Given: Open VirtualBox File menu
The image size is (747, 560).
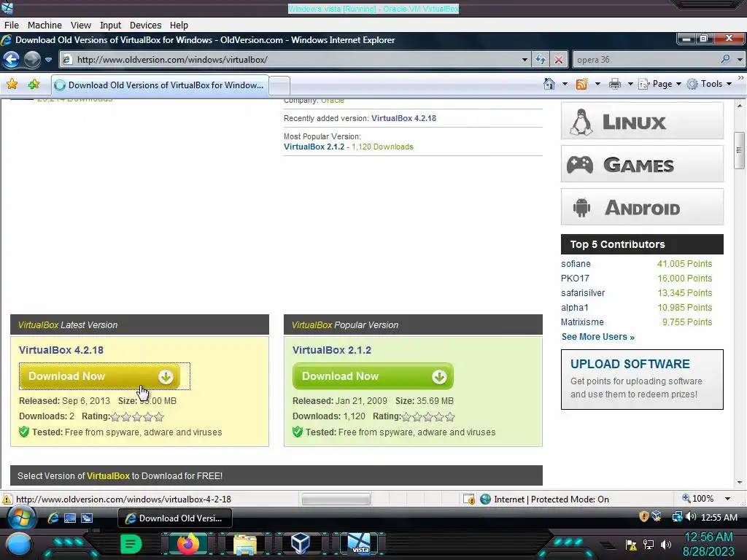Looking at the screenshot, I should tap(12, 26).
